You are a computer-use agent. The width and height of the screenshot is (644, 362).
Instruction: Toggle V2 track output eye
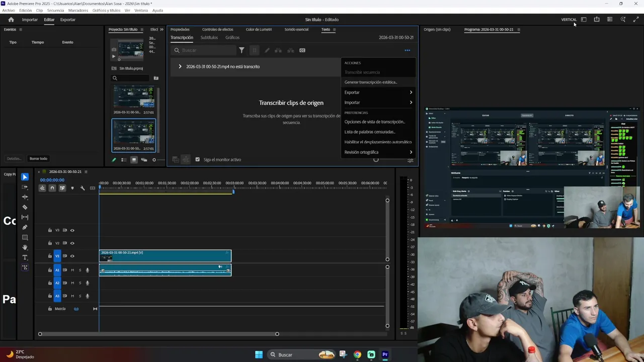pos(72,243)
